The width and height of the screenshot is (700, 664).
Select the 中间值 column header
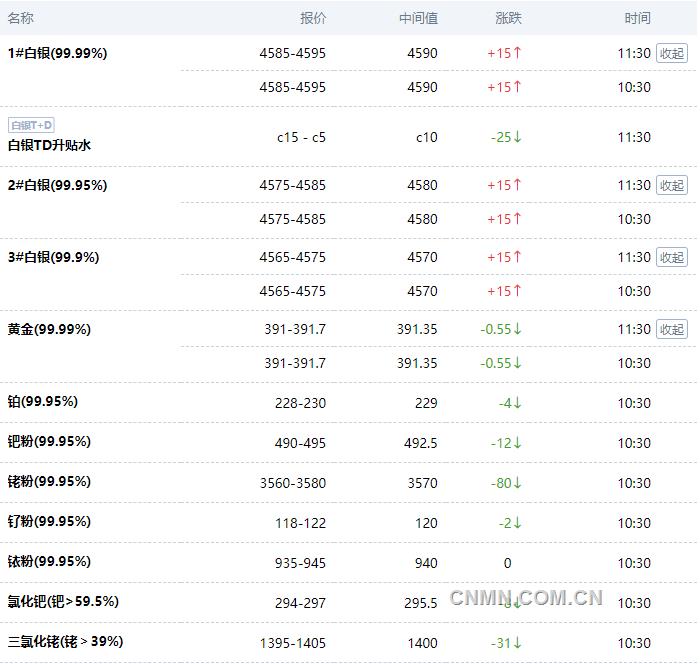(x=418, y=18)
